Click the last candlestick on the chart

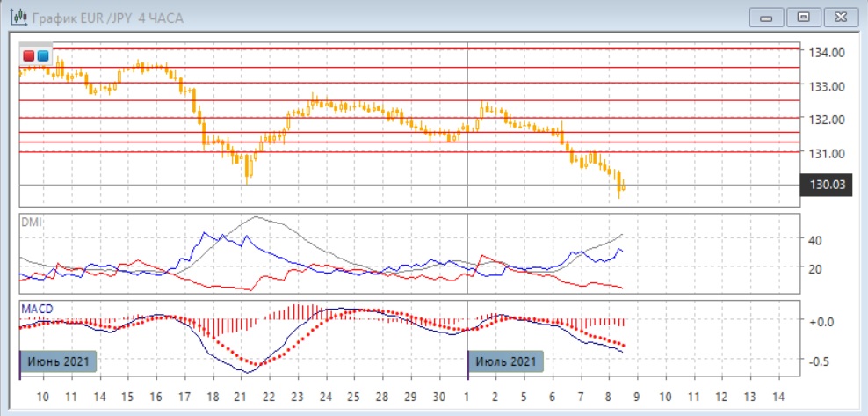[623, 186]
